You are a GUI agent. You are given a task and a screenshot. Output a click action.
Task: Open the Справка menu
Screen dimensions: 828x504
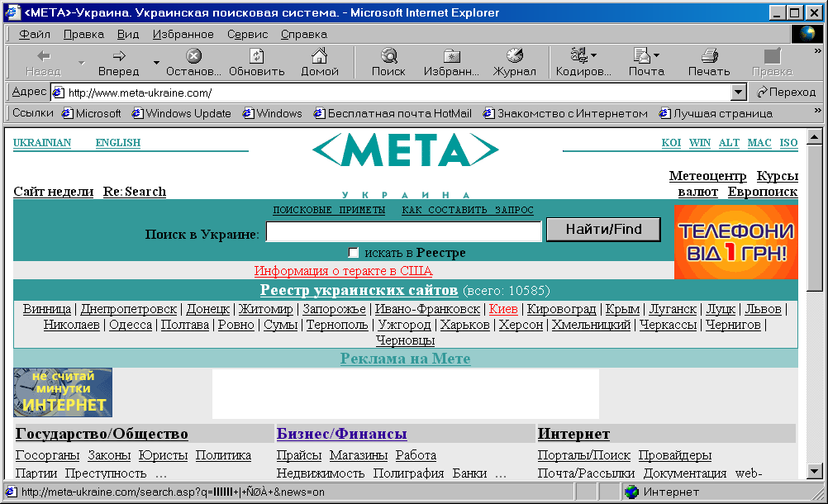pyautogui.click(x=303, y=35)
